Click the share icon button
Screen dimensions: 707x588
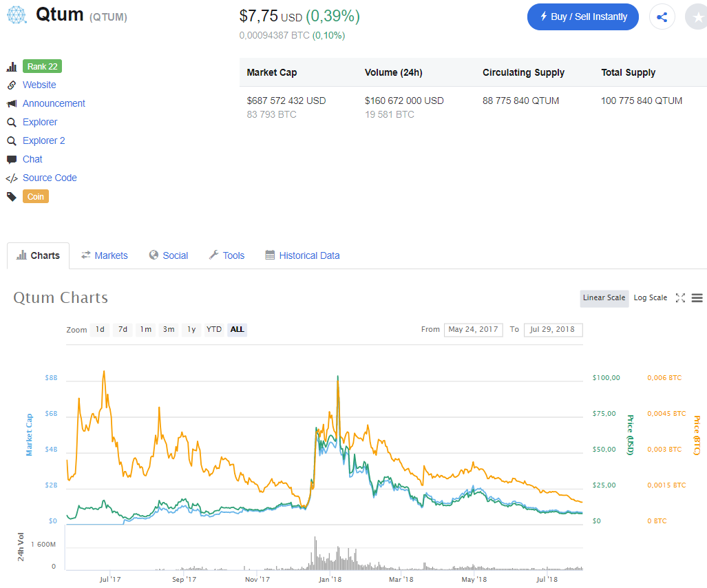click(662, 17)
